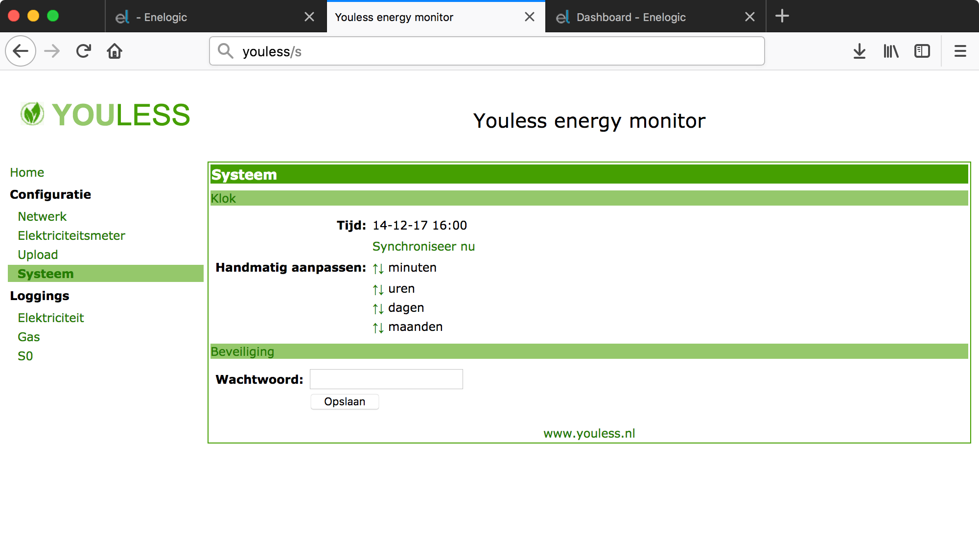Click the macOS yellow minimize button
The height and width of the screenshot is (560, 979).
(33, 16)
